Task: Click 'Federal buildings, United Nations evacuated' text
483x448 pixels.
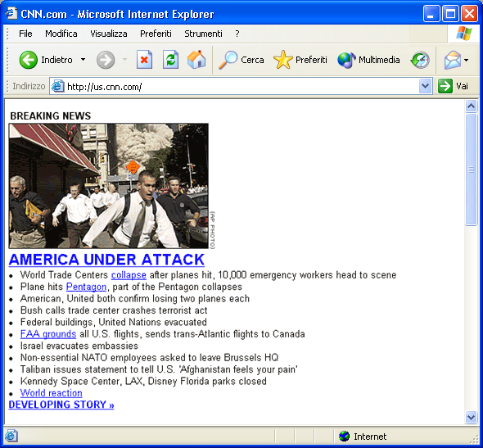Action: click(x=113, y=323)
